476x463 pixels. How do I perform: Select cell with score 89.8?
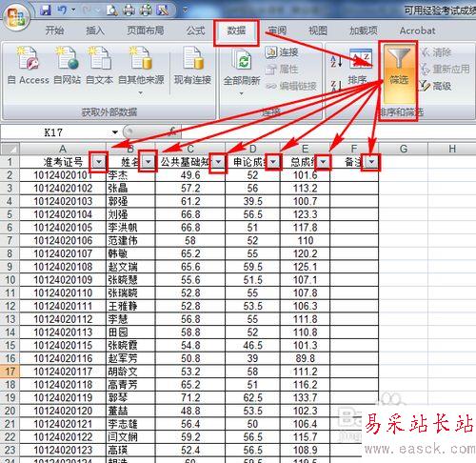(305, 358)
